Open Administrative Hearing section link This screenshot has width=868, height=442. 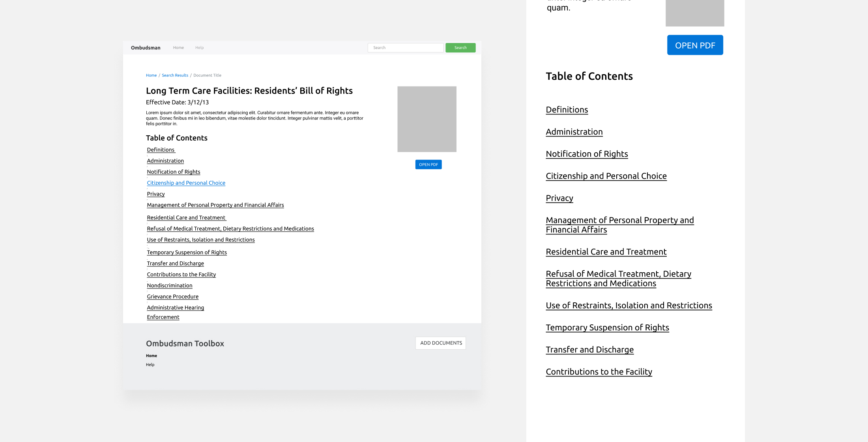[175, 308]
